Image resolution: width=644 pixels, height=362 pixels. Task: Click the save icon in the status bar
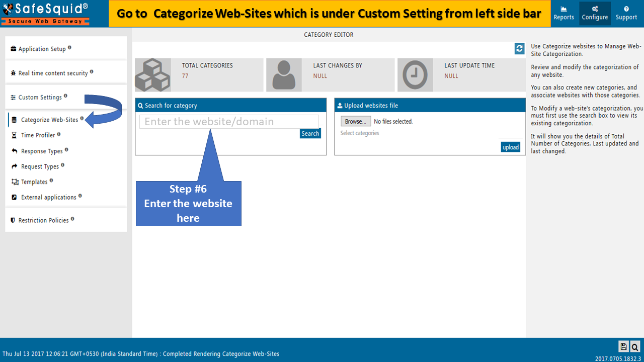pyautogui.click(x=623, y=346)
